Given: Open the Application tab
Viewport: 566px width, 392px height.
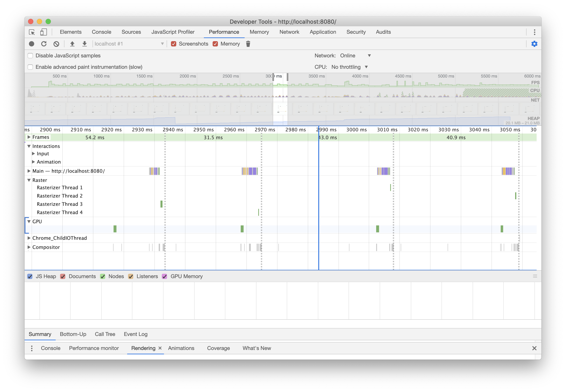Looking at the screenshot, I should point(323,32).
